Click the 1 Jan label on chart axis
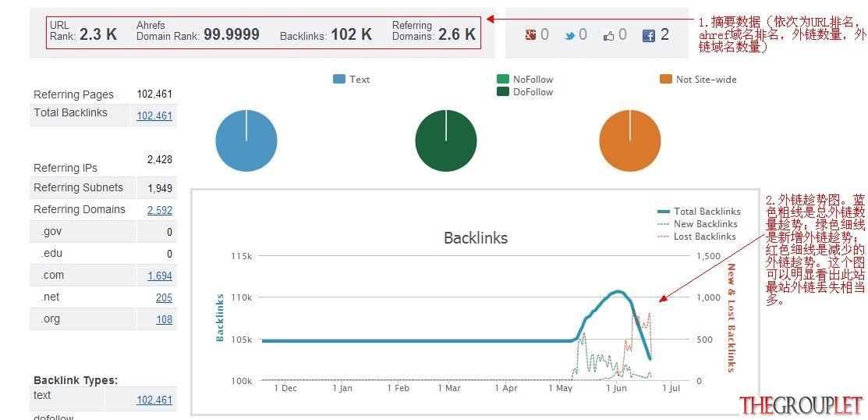The height and width of the screenshot is (420, 868). point(342,389)
